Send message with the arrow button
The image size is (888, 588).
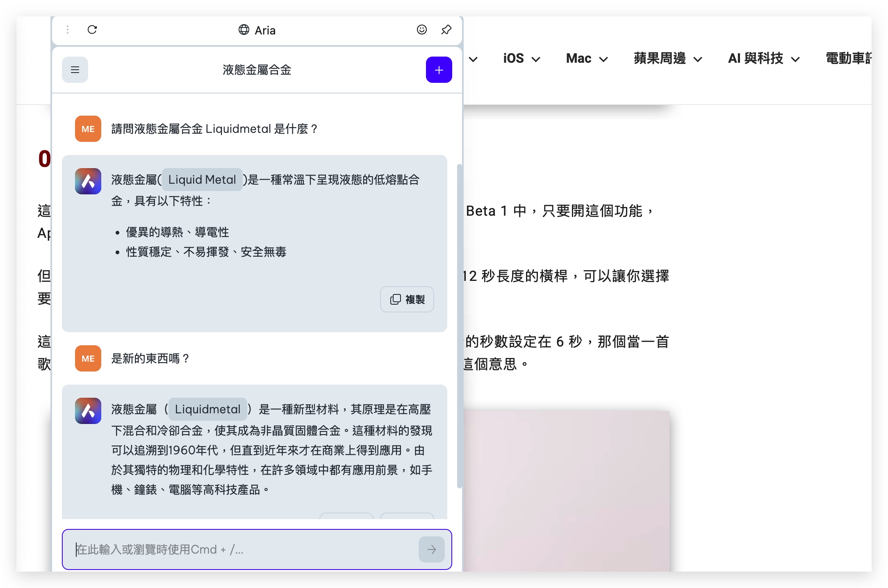point(431,549)
